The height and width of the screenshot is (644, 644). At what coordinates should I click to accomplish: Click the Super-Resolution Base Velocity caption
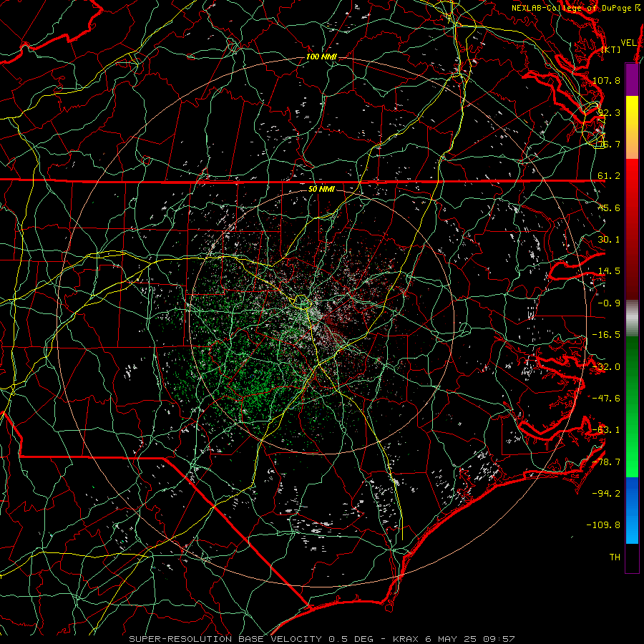coord(321,639)
